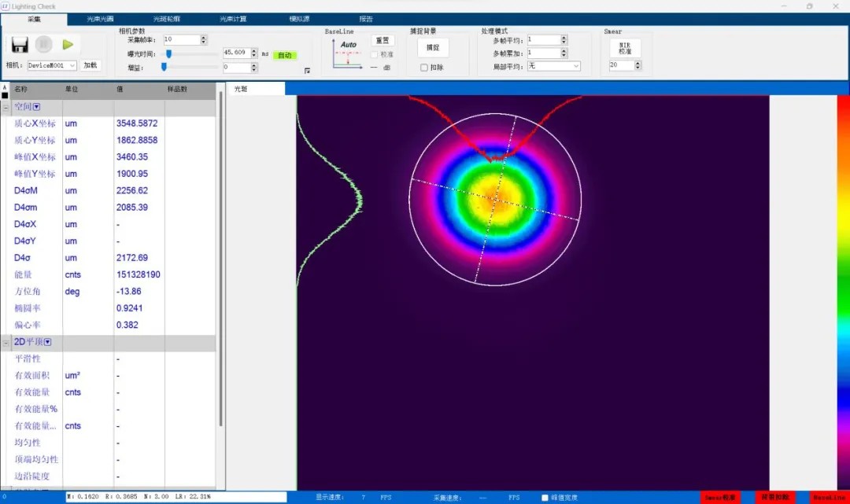The image size is (850, 504).
Task: Enable the 峰值宽度 checkbox in status bar
Action: [545, 498]
